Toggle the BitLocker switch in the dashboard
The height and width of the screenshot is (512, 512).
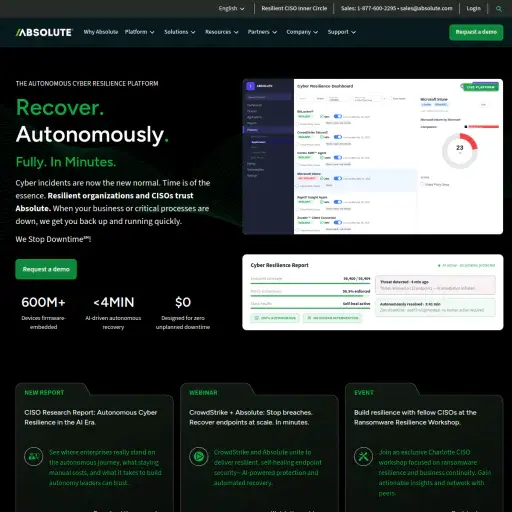click(x=338, y=116)
